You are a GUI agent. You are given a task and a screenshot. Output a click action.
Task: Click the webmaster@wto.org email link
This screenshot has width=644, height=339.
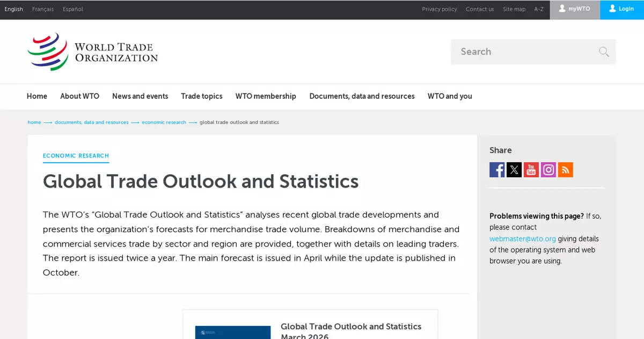click(x=522, y=239)
